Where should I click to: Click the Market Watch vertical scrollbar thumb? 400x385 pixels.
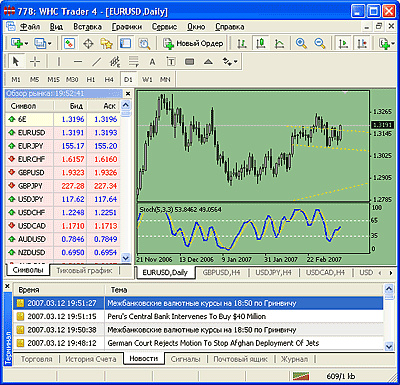tap(126, 114)
